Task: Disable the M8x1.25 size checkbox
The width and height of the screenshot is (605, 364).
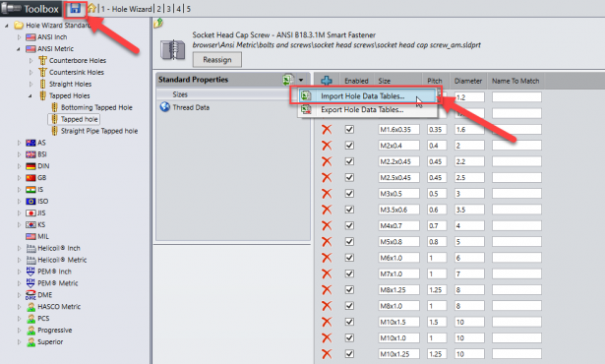Action: (349, 289)
